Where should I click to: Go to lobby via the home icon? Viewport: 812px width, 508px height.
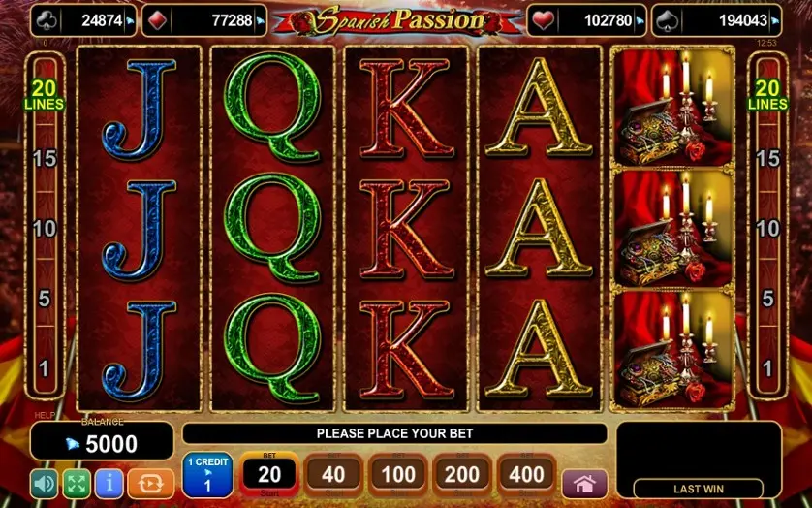point(584,484)
